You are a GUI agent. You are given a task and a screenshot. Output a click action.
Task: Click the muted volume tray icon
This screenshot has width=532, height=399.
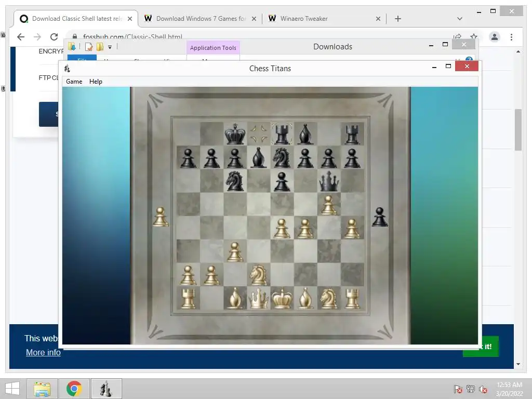coord(483,389)
